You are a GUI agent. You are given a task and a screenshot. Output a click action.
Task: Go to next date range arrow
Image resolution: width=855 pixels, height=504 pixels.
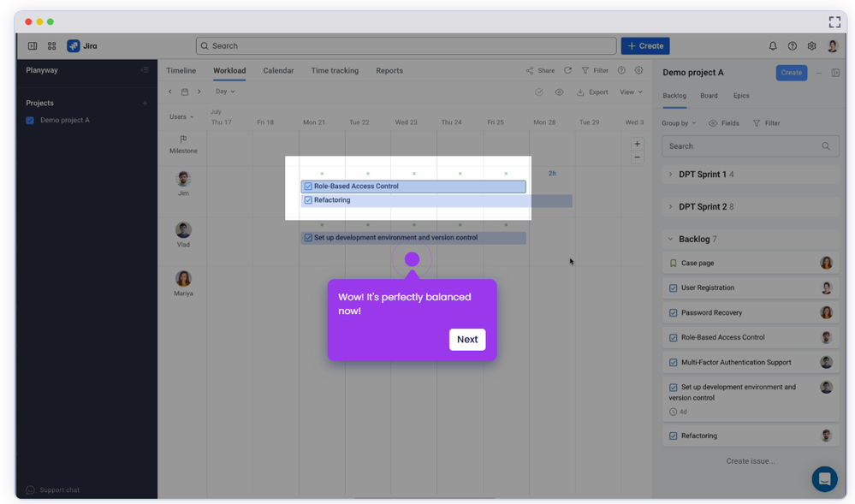click(199, 92)
